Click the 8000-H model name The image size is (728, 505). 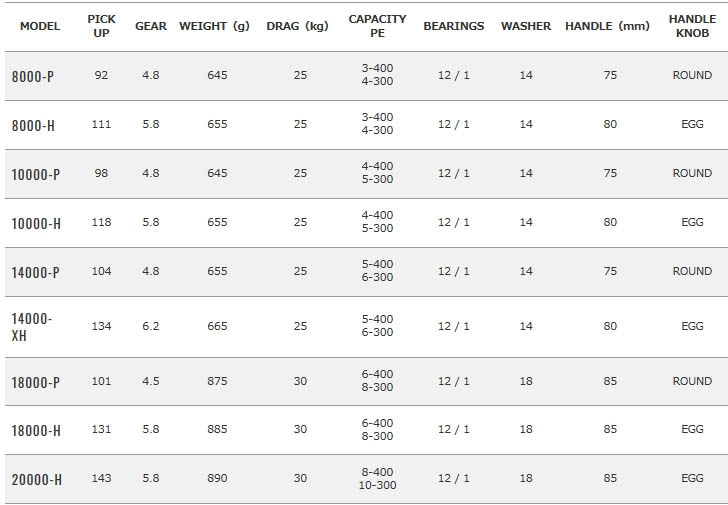(33, 125)
